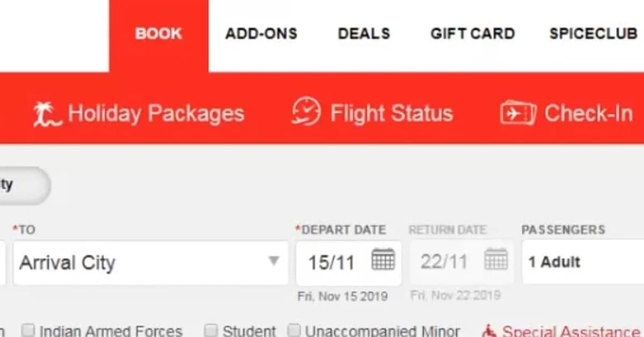
Task: Open the Arrival City dropdown
Action: pos(150,263)
